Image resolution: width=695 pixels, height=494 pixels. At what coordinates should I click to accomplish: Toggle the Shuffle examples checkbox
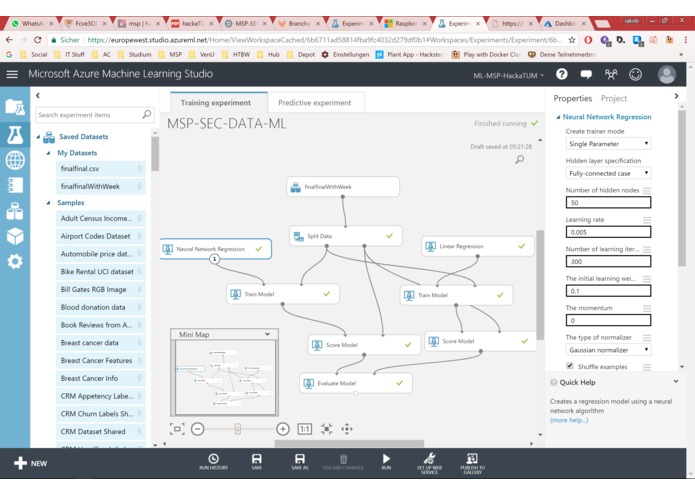coord(570,366)
